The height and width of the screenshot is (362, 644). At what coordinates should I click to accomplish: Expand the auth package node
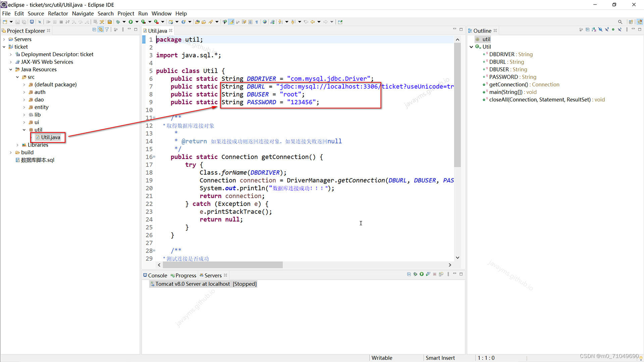(24, 92)
